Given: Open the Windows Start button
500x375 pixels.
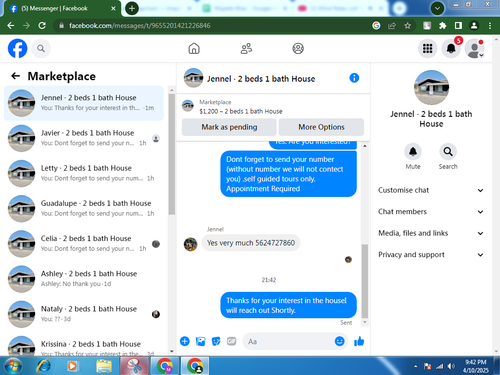Looking at the screenshot, I should click(13, 366).
